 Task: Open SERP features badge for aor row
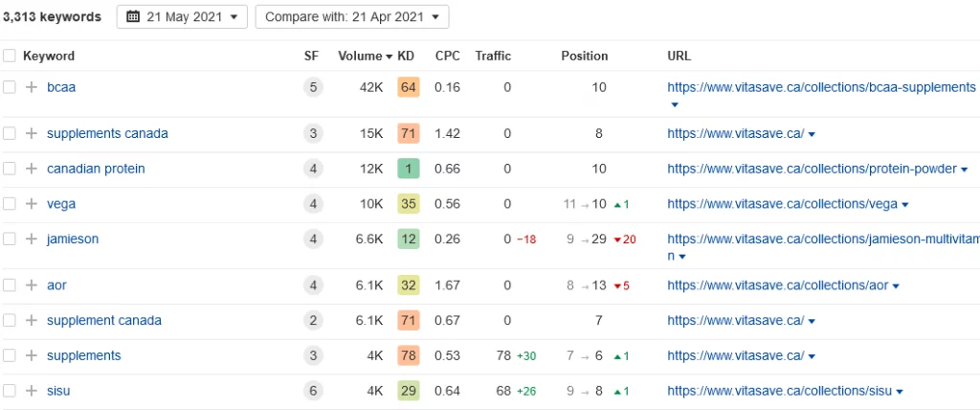coord(313,285)
